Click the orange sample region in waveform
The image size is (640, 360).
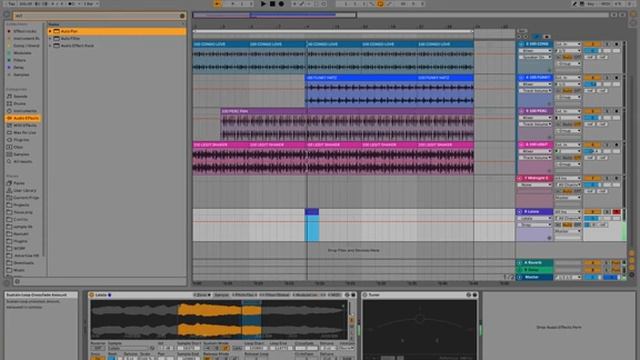219,320
